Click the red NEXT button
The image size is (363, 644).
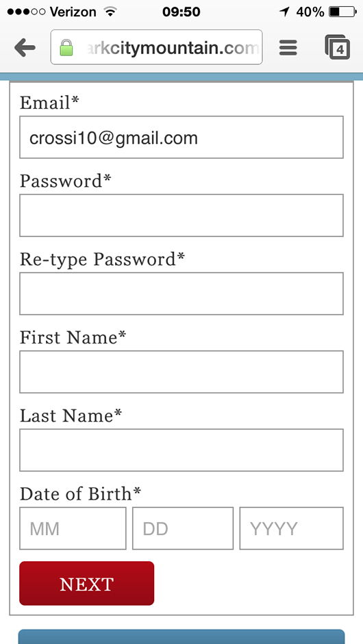pyautogui.click(x=87, y=584)
